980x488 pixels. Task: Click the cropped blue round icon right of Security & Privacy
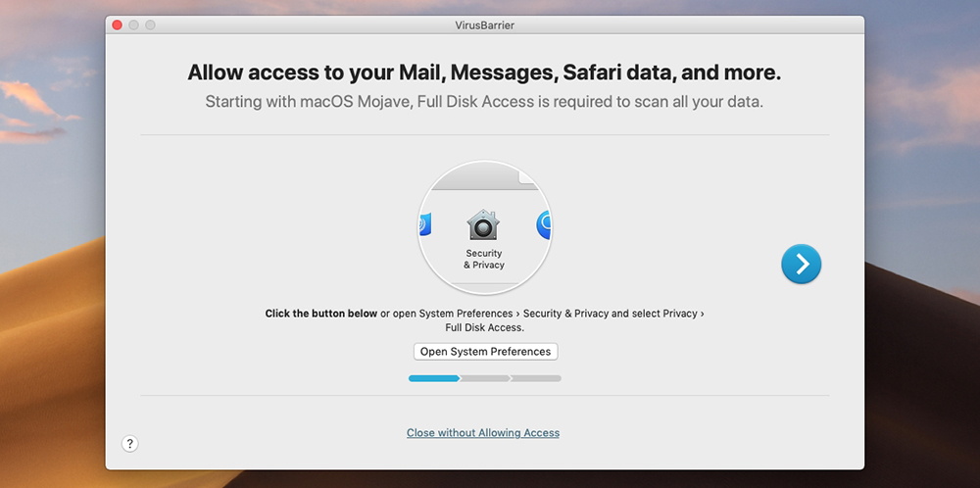pyautogui.click(x=544, y=225)
